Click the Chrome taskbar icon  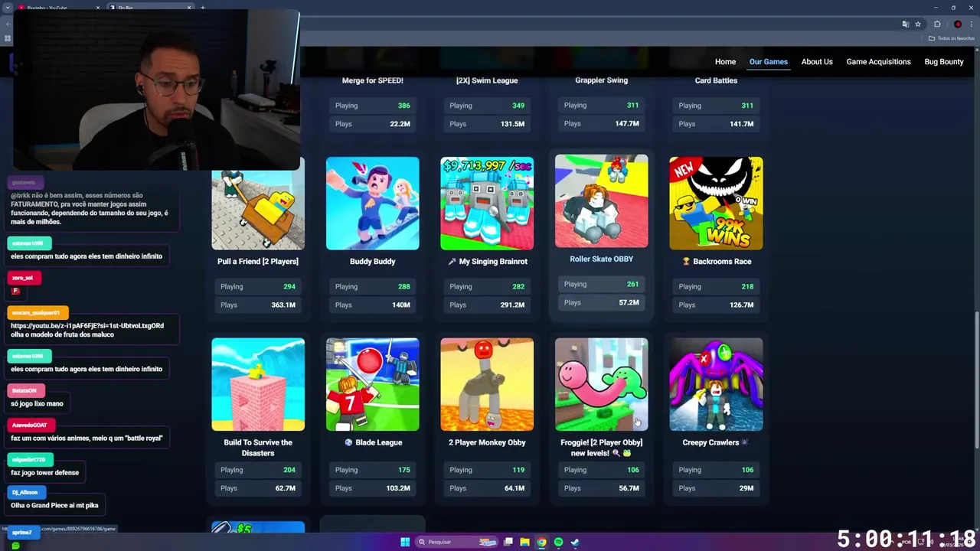[x=541, y=542]
